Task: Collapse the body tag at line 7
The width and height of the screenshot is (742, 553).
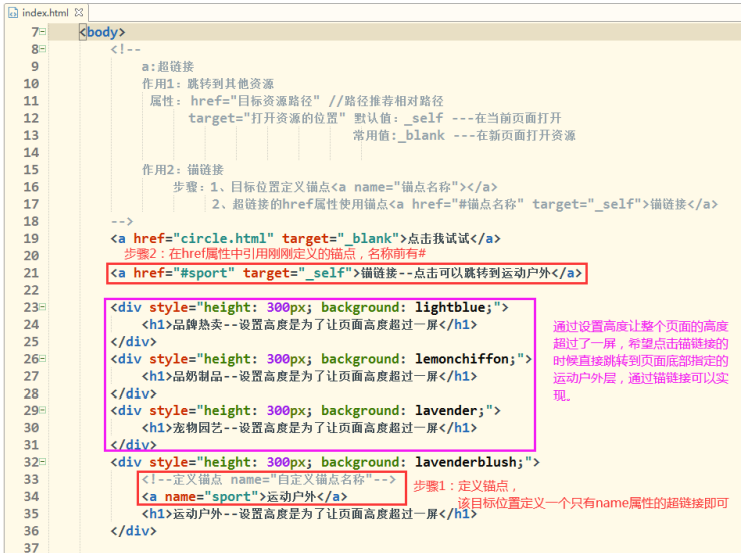Action: [43, 32]
